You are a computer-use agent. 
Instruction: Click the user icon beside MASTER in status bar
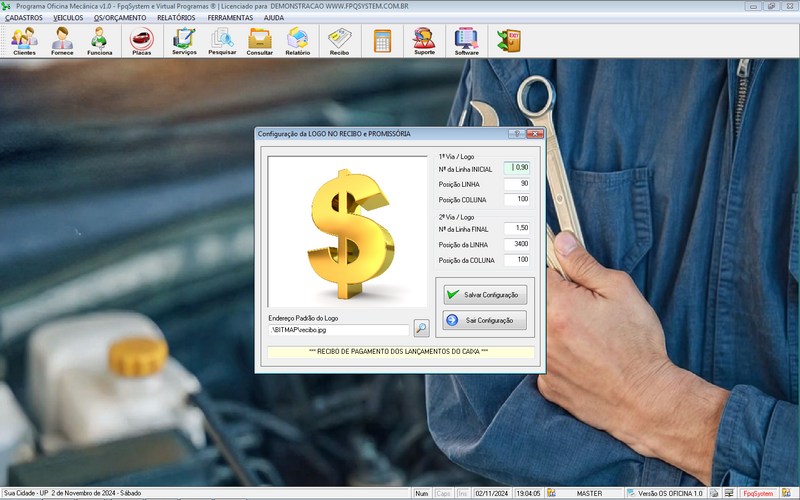[552, 493]
